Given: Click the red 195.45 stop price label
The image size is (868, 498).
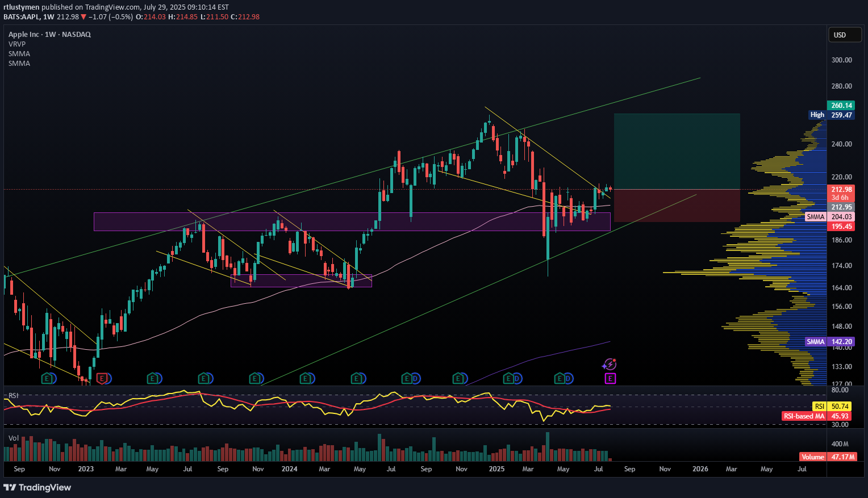Looking at the screenshot, I should click(841, 227).
